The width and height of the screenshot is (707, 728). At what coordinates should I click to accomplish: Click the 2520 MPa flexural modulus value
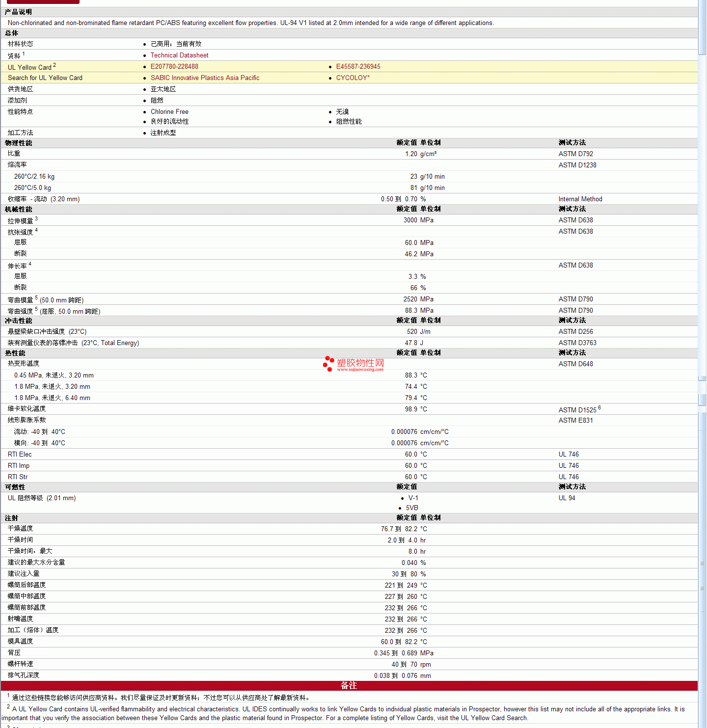point(418,299)
